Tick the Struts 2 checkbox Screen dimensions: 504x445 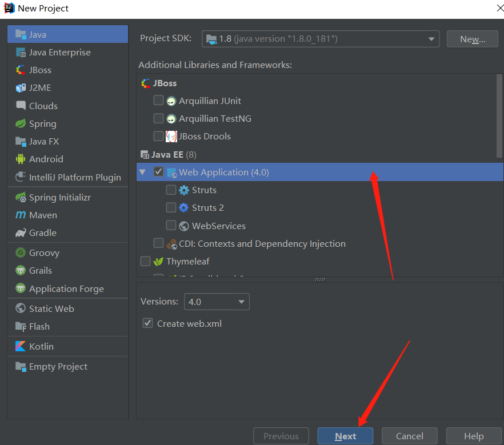point(171,207)
